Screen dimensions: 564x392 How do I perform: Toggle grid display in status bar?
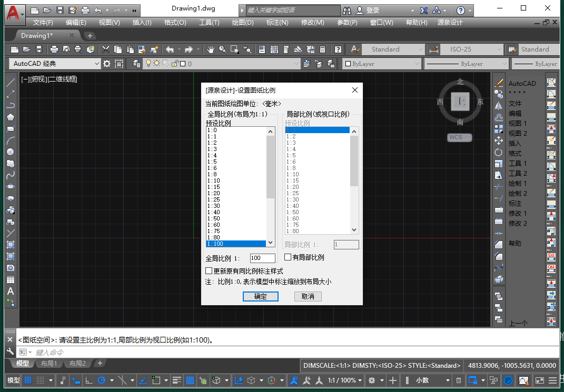click(x=28, y=380)
